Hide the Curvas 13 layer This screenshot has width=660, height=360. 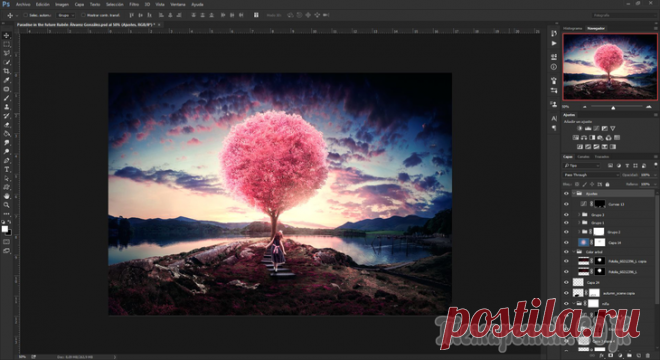click(566, 204)
